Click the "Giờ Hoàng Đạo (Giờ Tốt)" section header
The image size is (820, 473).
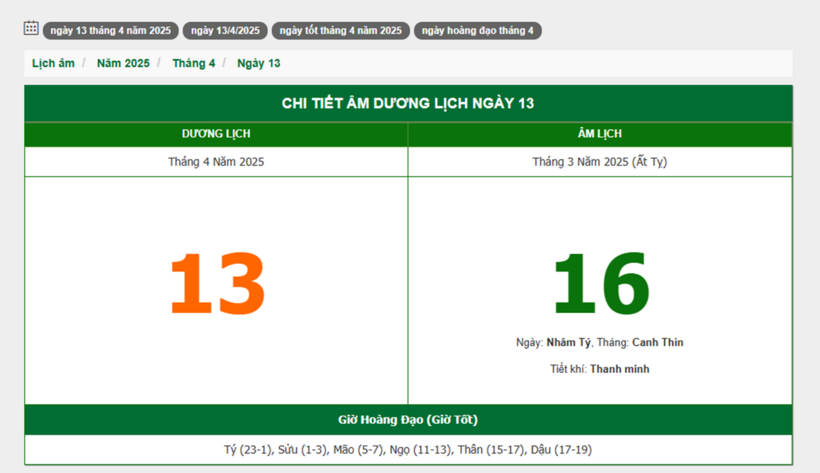408,419
